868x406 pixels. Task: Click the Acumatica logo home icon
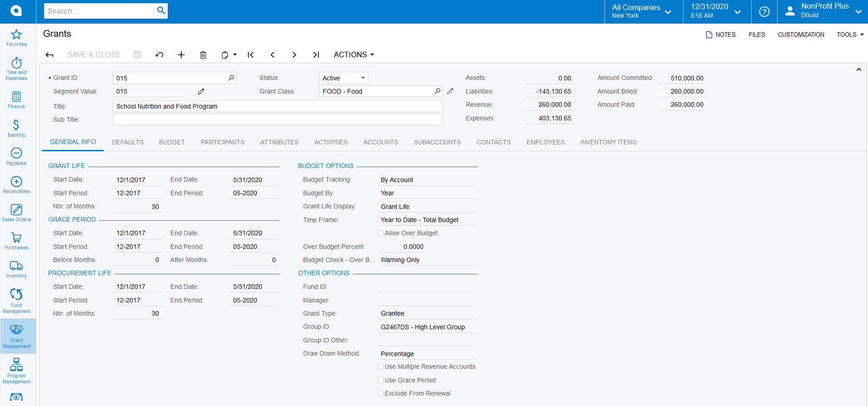(x=16, y=11)
